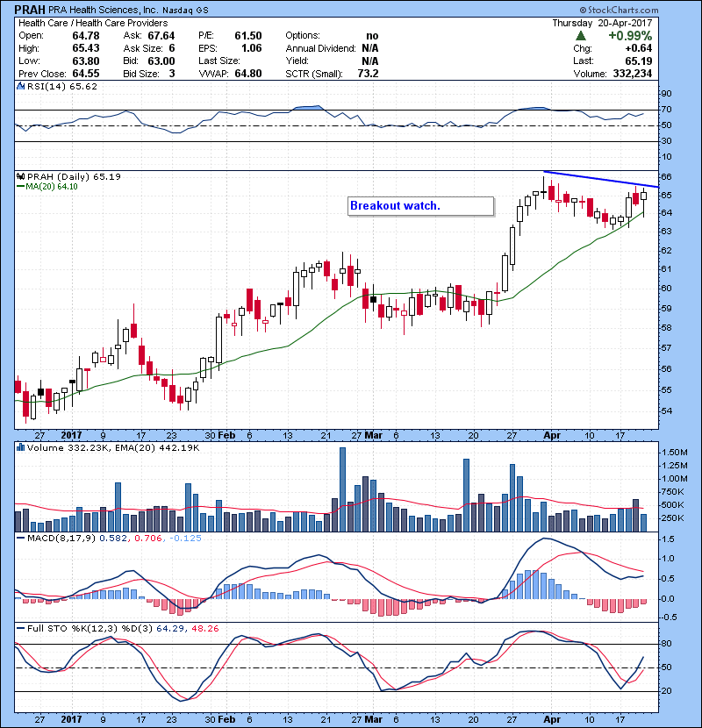Click the Yield N/A value
The height and width of the screenshot is (728, 702).
click(x=369, y=61)
